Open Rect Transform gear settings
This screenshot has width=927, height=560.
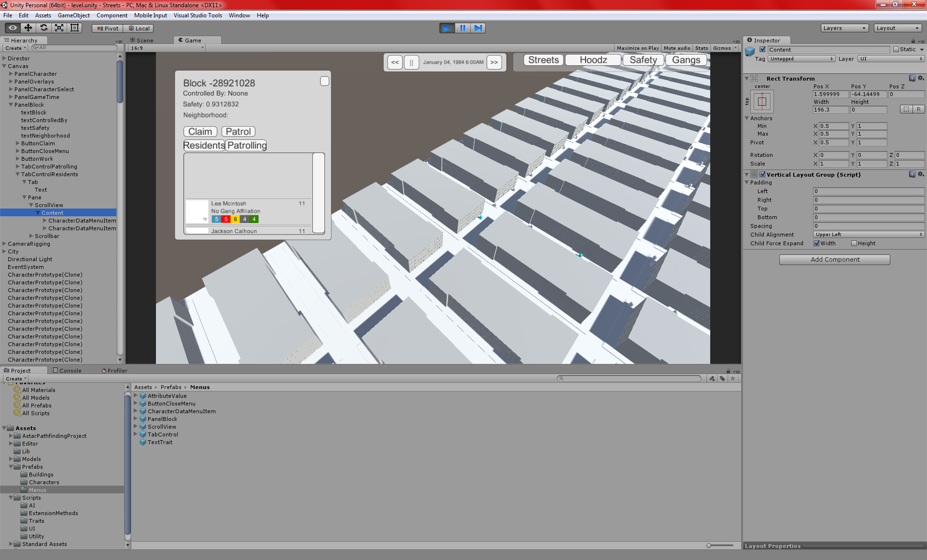(921, 78)
